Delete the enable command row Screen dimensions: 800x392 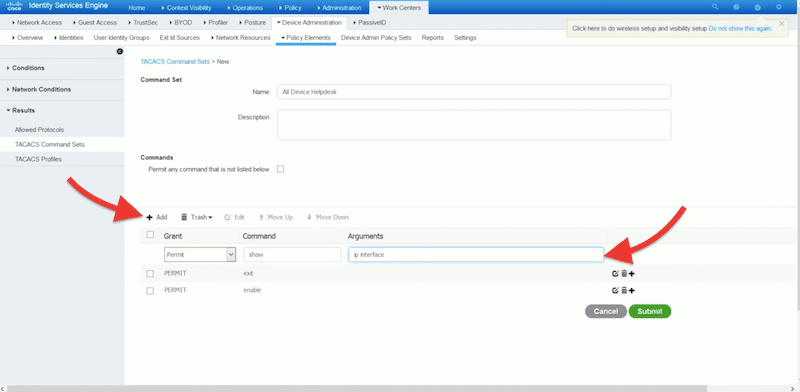[623, 290]
